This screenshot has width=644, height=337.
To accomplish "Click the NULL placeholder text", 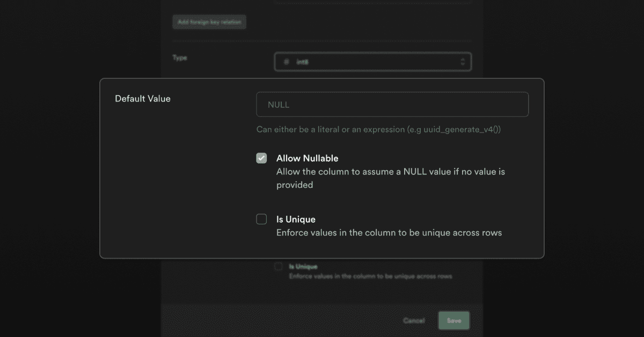I will pos(279,105).
